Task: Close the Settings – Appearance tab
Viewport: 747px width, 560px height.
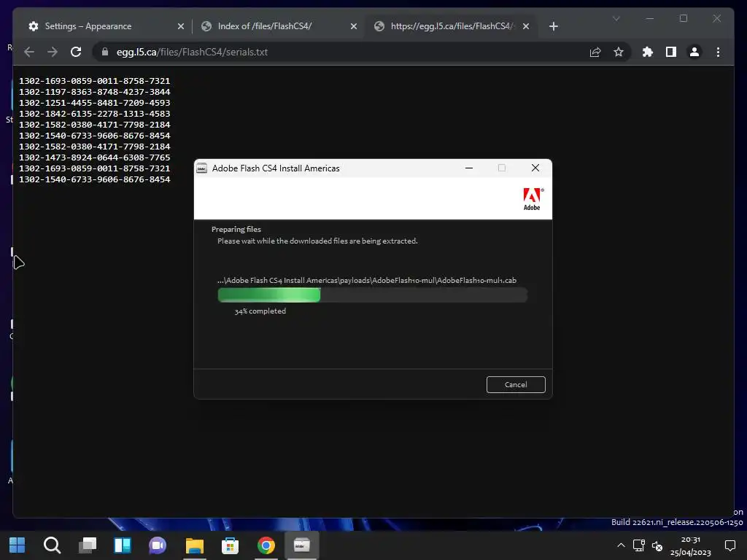Action: pyautogui.click(x=181, y=26)
